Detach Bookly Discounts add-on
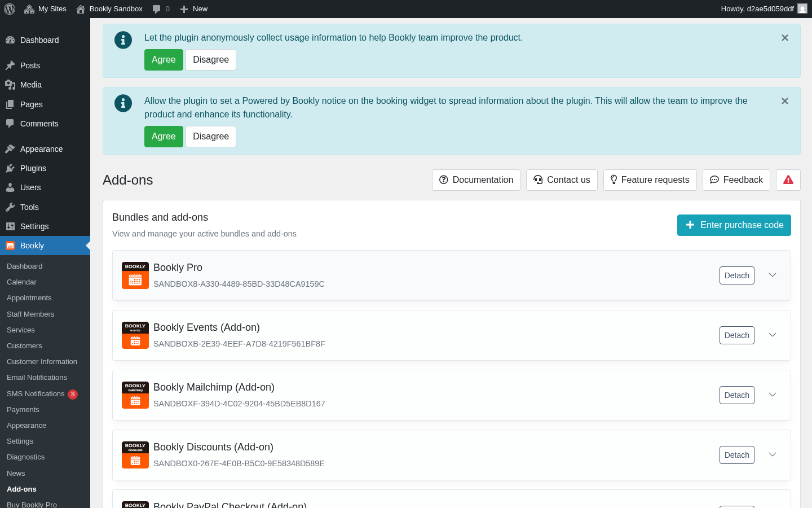The image size is (812, 508). [737, 455]
